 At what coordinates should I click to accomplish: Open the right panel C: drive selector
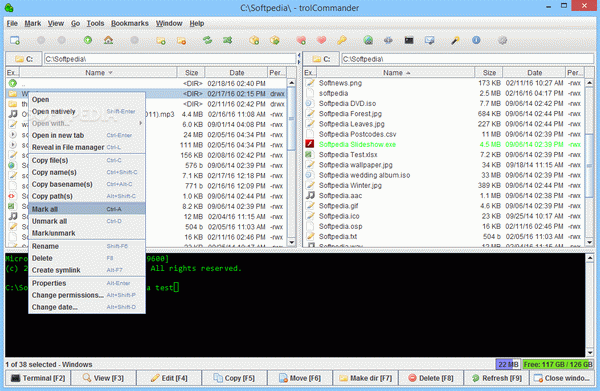(x=321, y=59)
